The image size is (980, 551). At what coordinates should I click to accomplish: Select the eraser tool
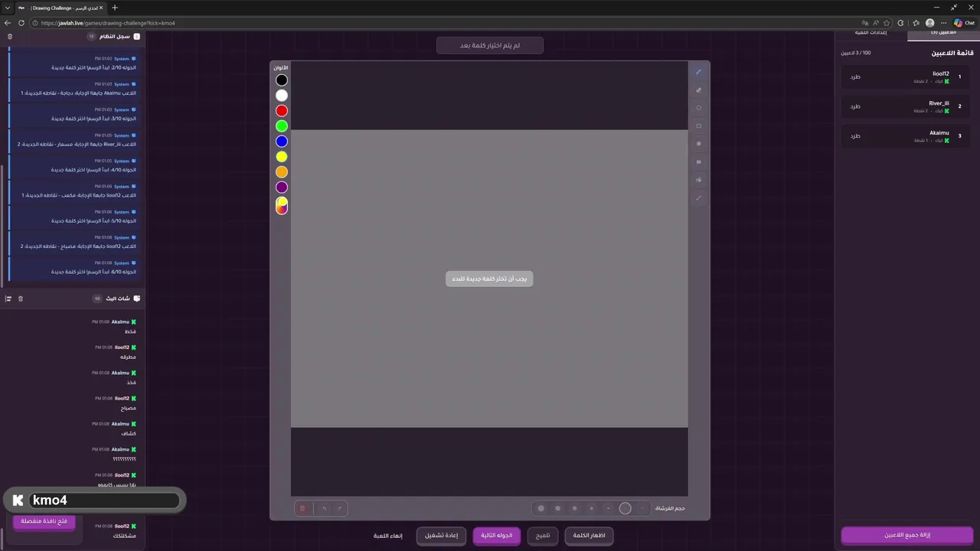coord(698,90)
